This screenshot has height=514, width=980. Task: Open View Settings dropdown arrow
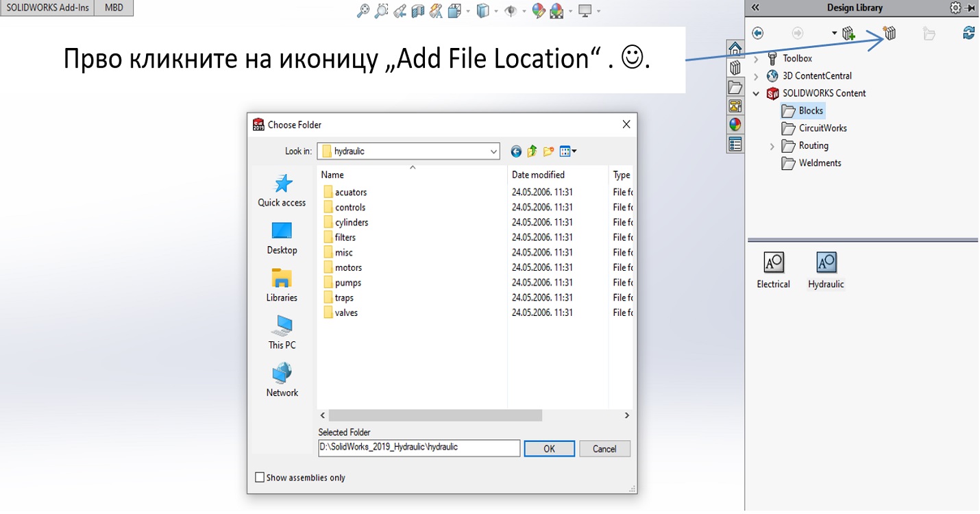pyautogui.click(x=598, y=11)
